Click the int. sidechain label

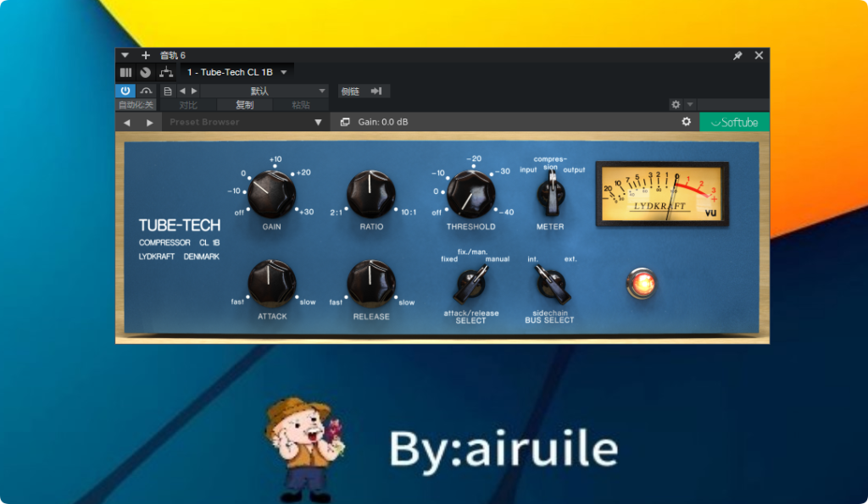click(532, 259)
